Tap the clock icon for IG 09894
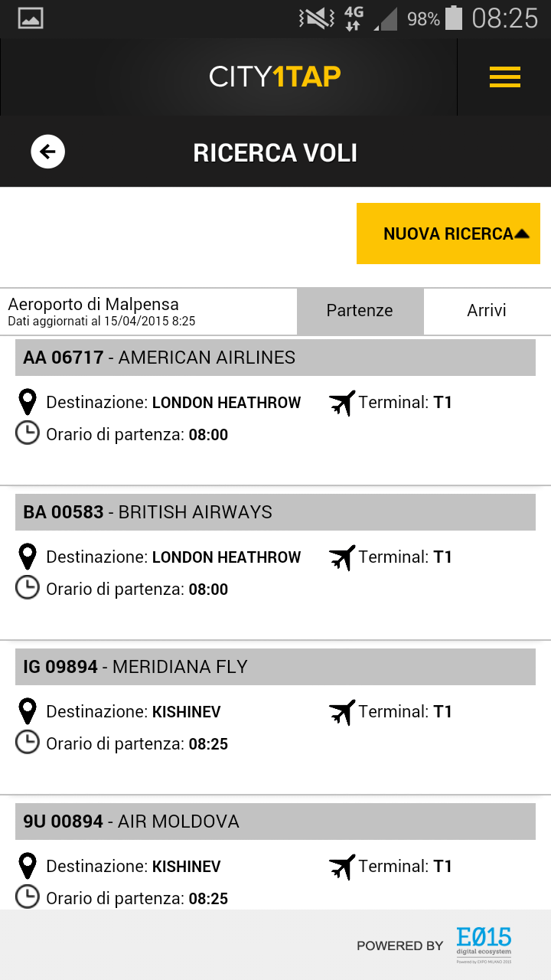Viewport: 551px width, 980px height. [28, 743]
